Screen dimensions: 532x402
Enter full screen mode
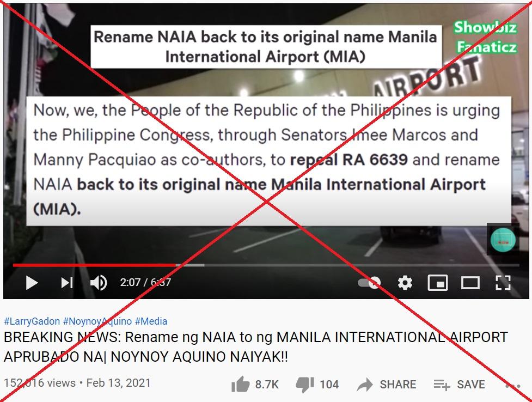pos(503,283)
